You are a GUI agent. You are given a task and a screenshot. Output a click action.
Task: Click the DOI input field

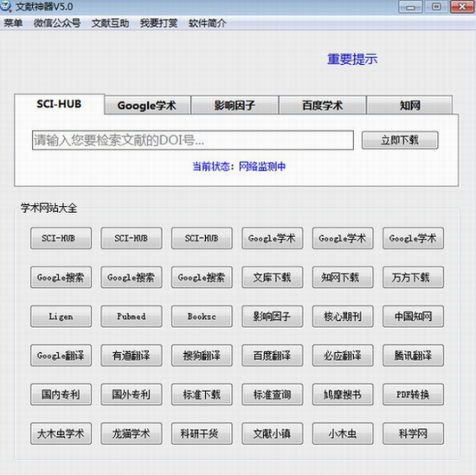click(x=193, y=140)
